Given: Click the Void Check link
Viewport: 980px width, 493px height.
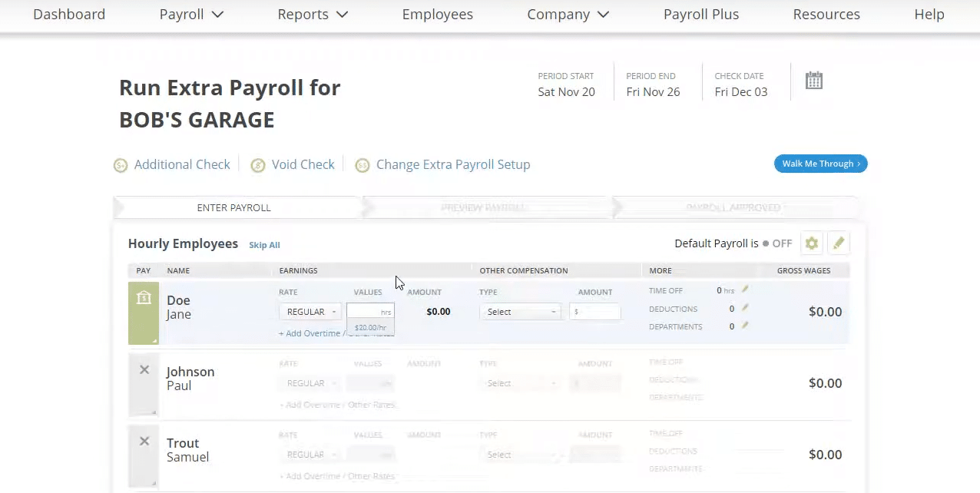Looking at the screenshot, I should click(303, 164).
